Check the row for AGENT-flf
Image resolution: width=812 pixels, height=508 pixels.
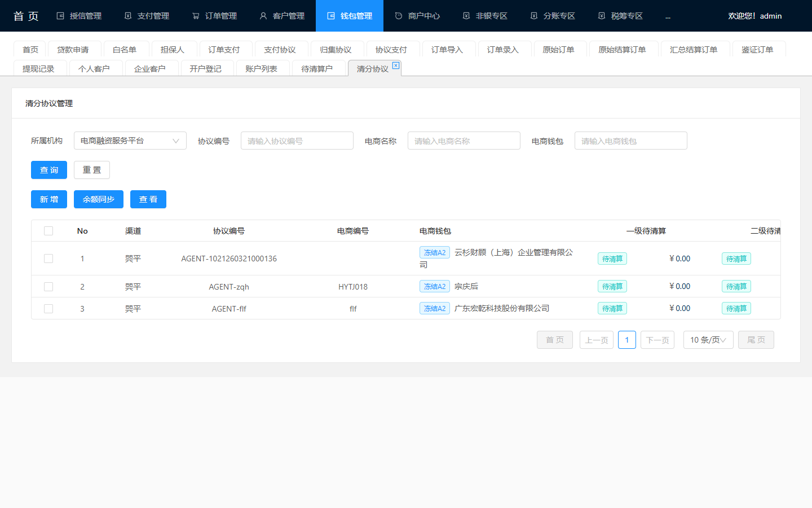(x=48, y=309)
